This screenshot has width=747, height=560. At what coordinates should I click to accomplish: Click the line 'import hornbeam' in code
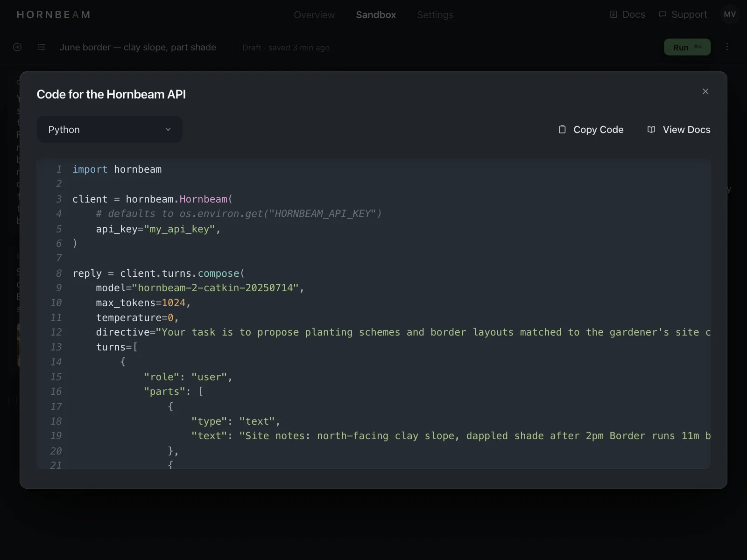click(x=117, y=169)
